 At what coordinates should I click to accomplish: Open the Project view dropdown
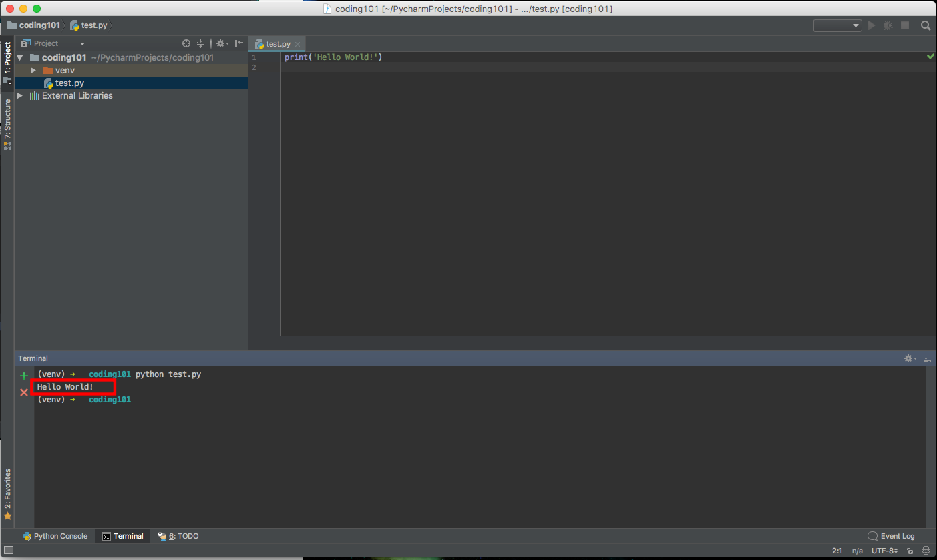pyautogui.click(x=81, y=43)
